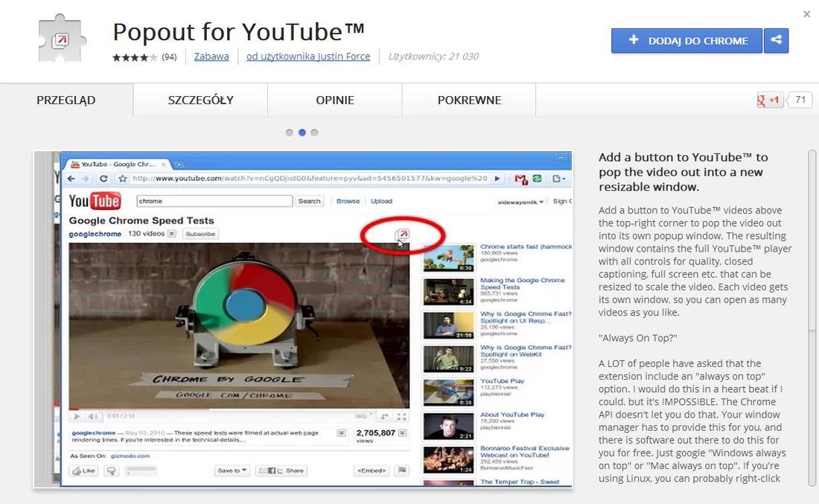Open the od użytkownika Justin Force link
This screenshot has height=504, width=819.
coord(308,57)
